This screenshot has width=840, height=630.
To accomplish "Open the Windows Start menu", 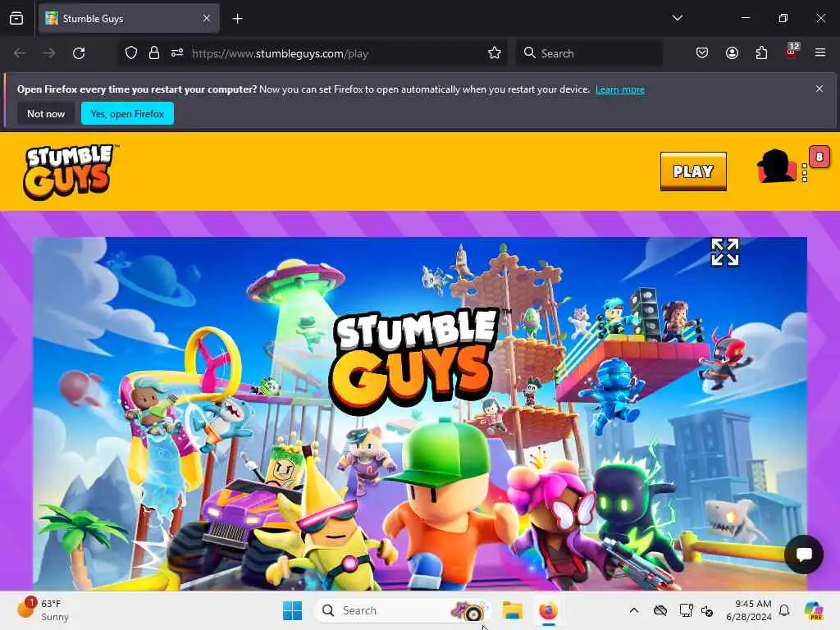I will coord(293,610).
